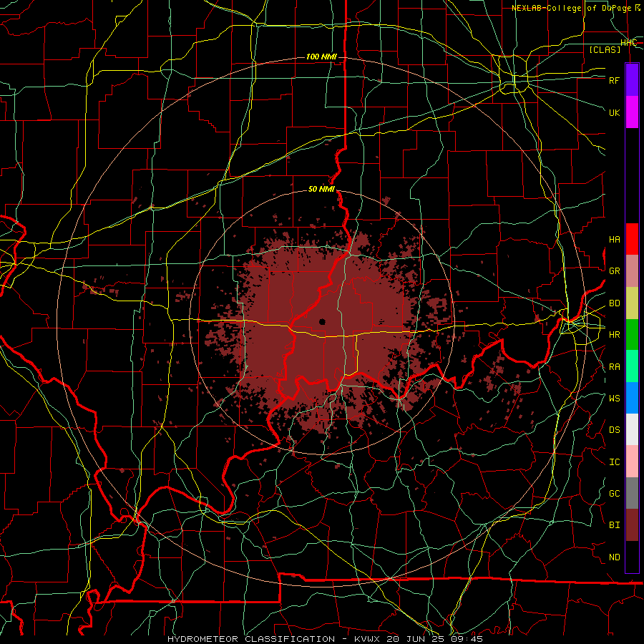Viewport: 644px width, 644px height.
Task: Click the RA light green legend swatch
Action: click(x=632, y=366)
